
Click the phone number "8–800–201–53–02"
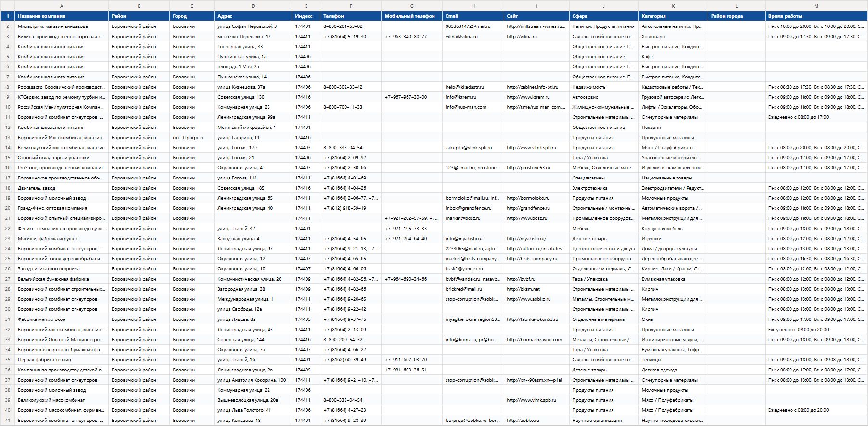tap(351, 26)
